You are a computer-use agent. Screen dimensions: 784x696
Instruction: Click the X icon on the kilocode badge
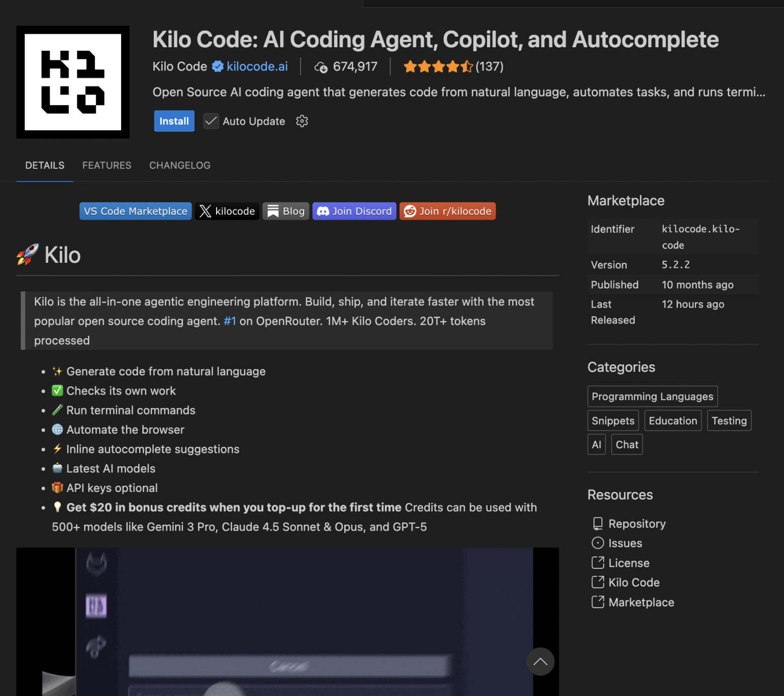pyautogui.click(x=205, y=211)
